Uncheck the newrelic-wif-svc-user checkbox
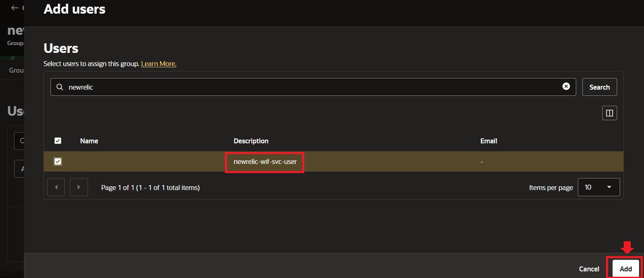 pos(57,162)
